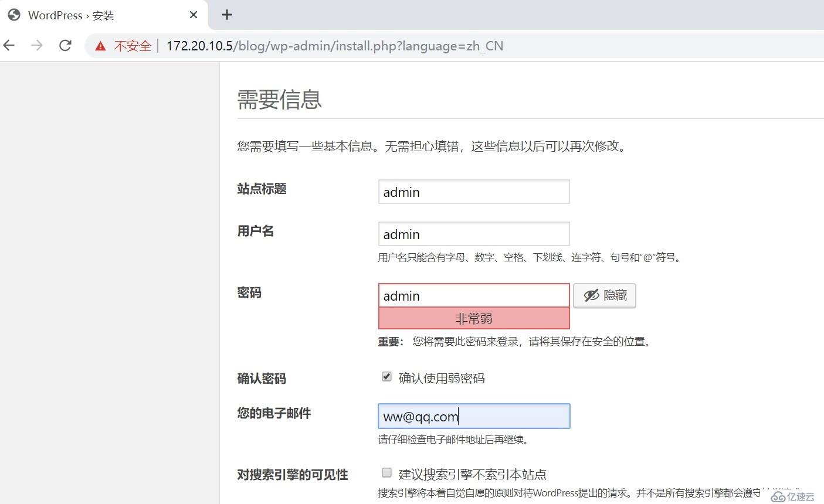Check 建议搜索引擎不索引本站点 checkbox
This screenshot has width=824, height=504.
386,472
